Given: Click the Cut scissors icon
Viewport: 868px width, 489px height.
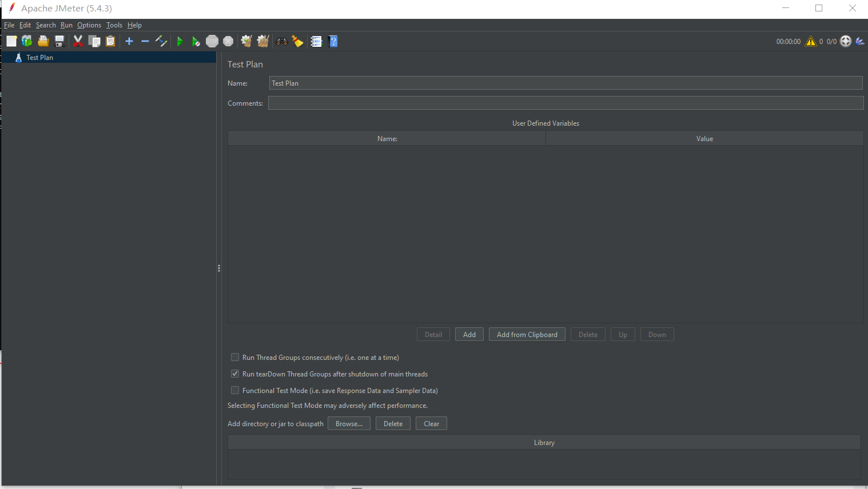Looking at the screenshot, I should pyautogui.click(x=78, y=41).
